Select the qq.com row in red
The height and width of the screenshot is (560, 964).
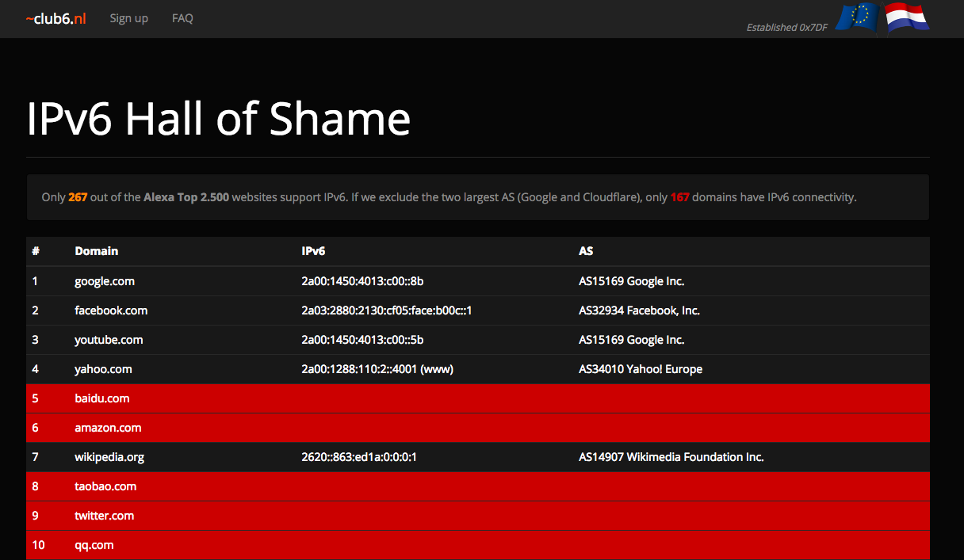478,545
